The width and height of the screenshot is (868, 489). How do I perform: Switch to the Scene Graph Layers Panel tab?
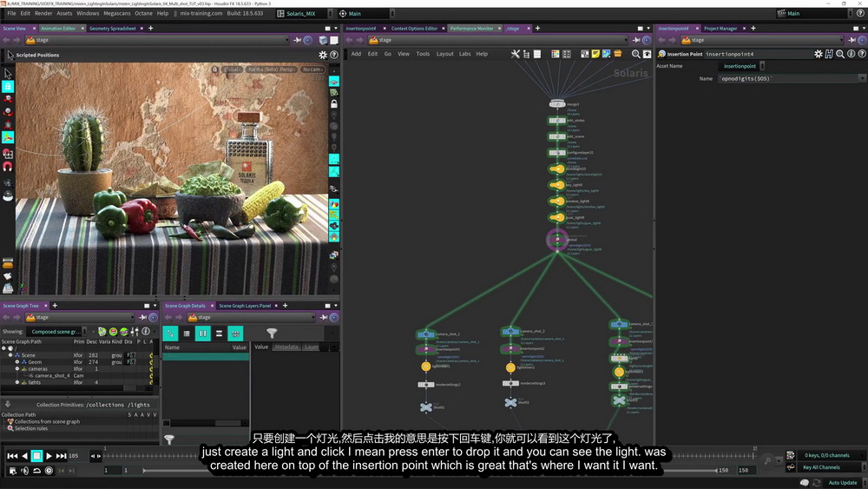coord(245,306)
